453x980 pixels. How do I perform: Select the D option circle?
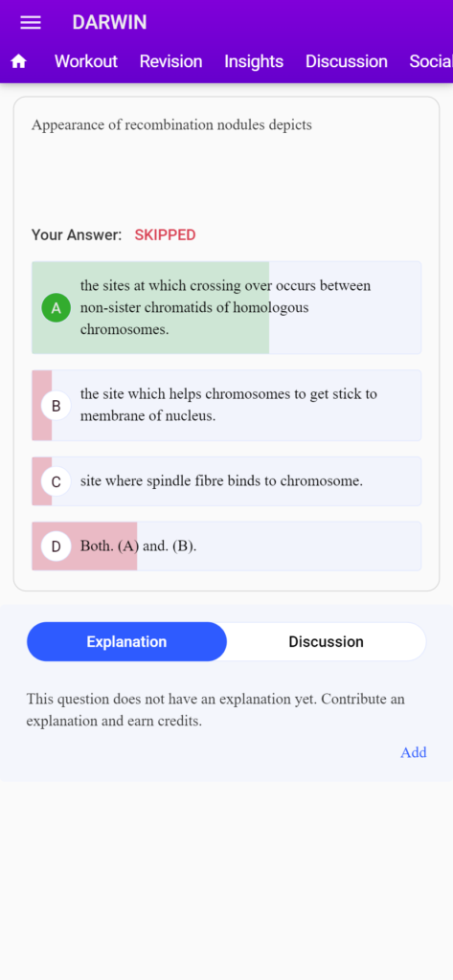(x=57, y=546)
